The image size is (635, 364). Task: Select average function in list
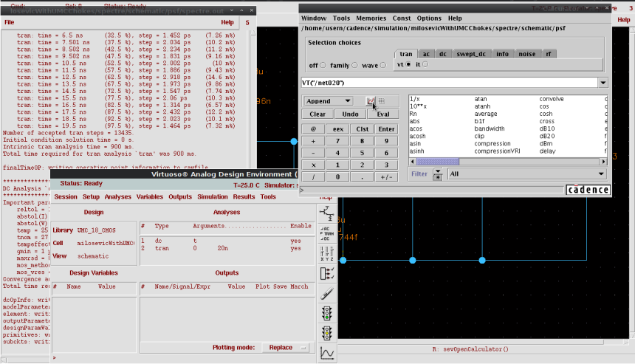(x=486, y=114)
